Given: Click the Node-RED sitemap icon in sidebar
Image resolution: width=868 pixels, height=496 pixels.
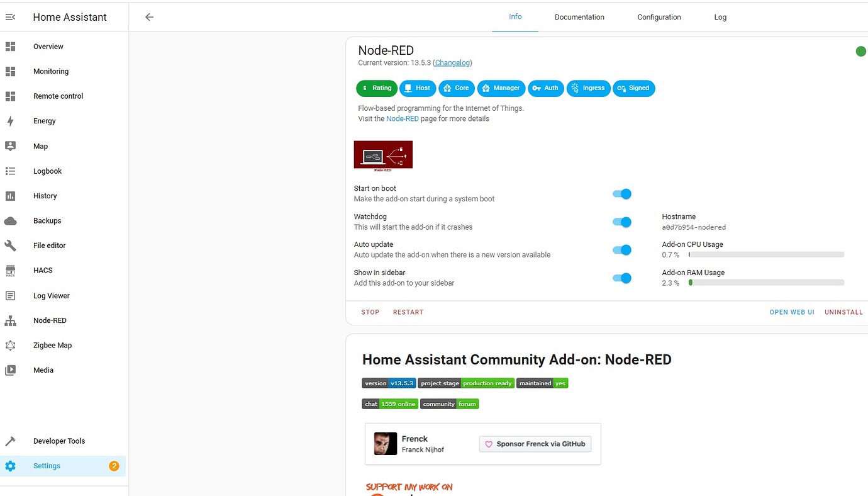Looking at the screenshot, I should coord(10,320).
